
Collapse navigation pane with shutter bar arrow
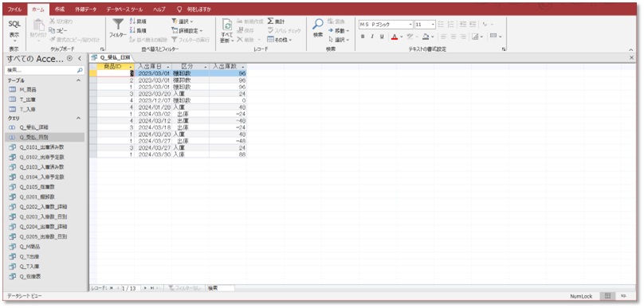tap(80, 59)
